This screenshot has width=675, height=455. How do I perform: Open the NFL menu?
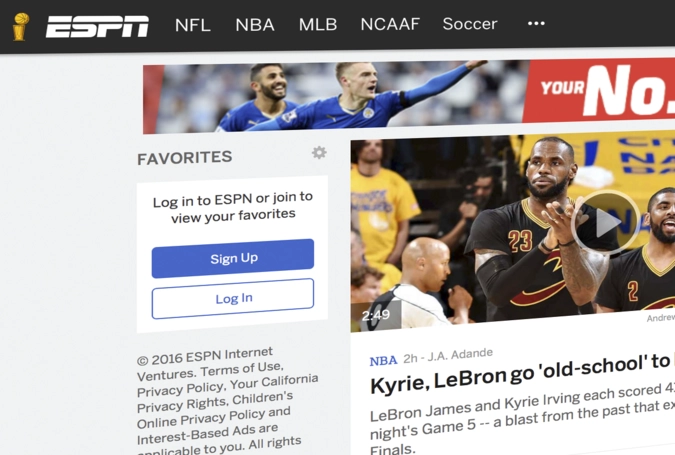click(x=193, y=25)
